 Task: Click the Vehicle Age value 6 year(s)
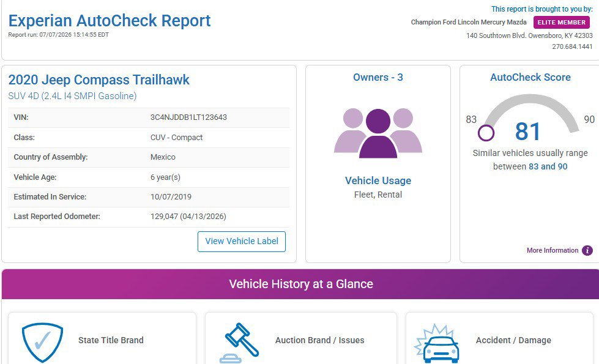(x=165, y=177)
